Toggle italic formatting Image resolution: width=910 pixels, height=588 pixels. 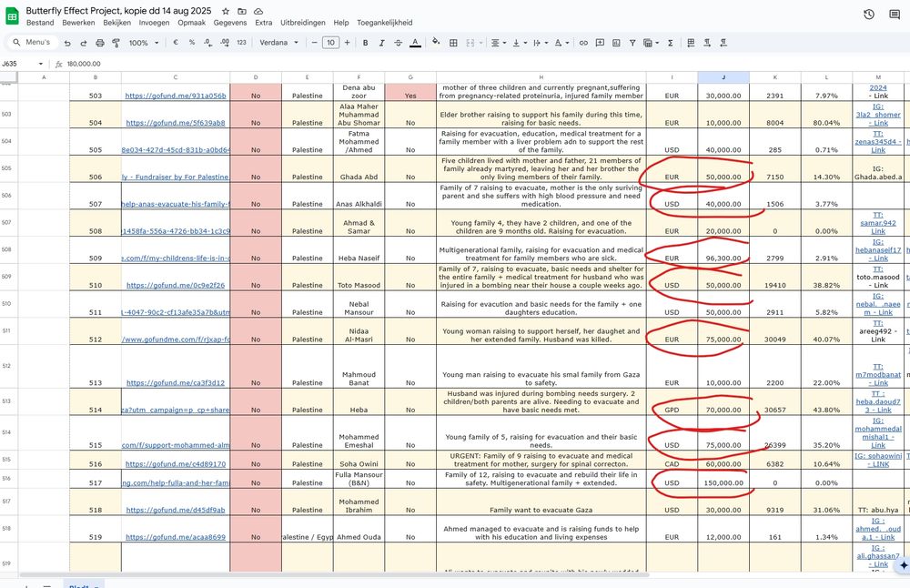point(381,43)
